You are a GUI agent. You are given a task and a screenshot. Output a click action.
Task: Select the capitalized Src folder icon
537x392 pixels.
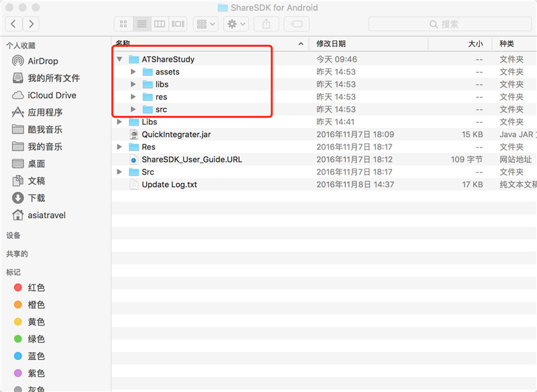134,172
